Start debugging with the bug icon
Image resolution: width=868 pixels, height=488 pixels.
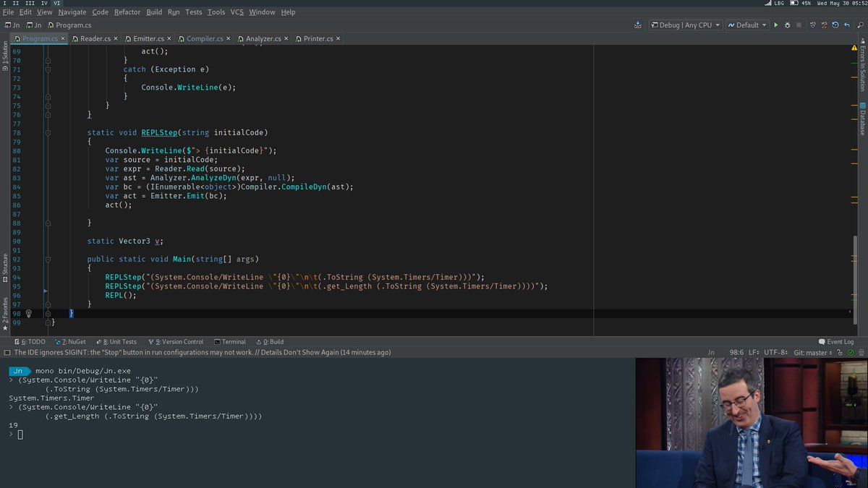(787, 25)
